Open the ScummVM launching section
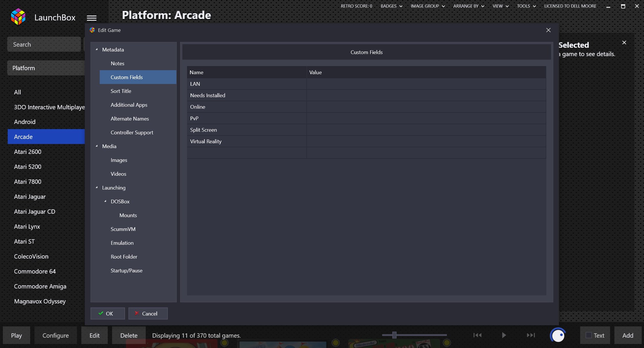 [x=123, y=229]
